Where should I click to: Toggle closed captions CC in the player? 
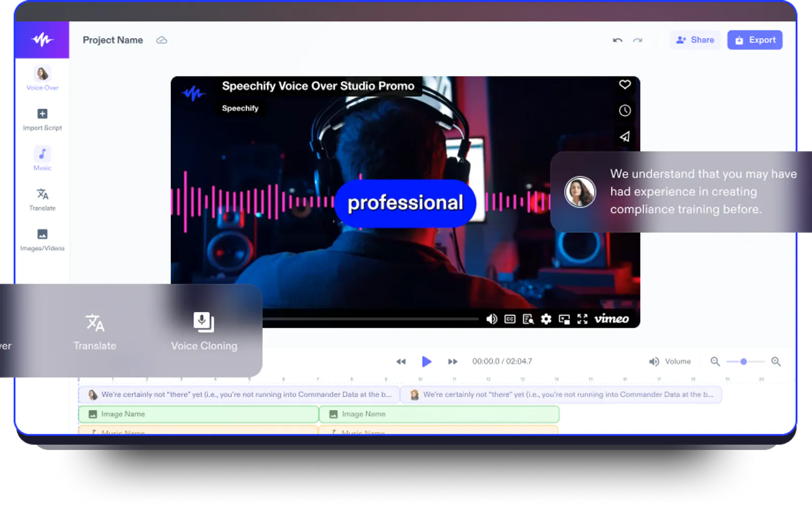pyautogui.click(x=510, y=319)
